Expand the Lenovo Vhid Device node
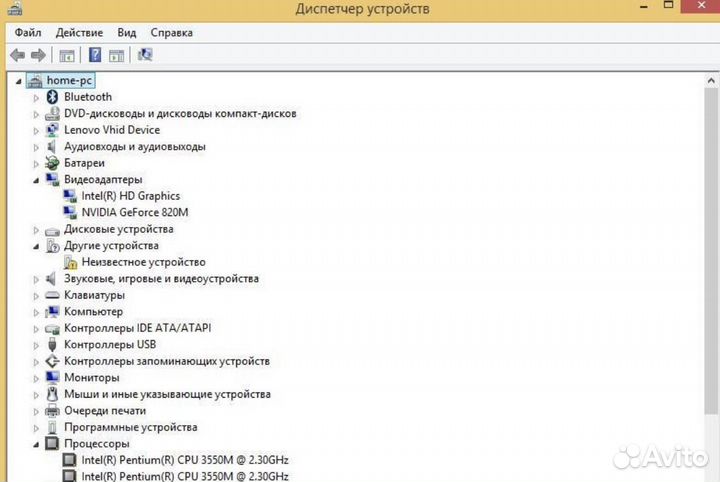This screenshot has width=720, height=482. 36,131
